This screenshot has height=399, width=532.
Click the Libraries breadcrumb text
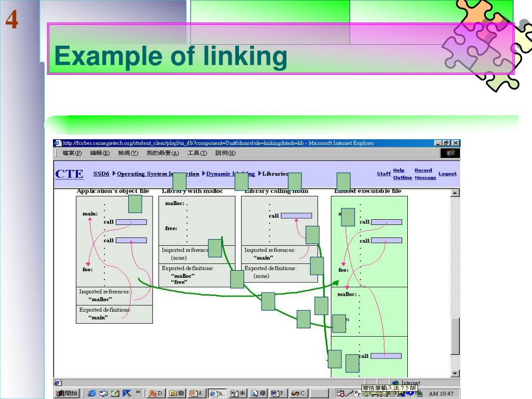click(x=275, y=174)
